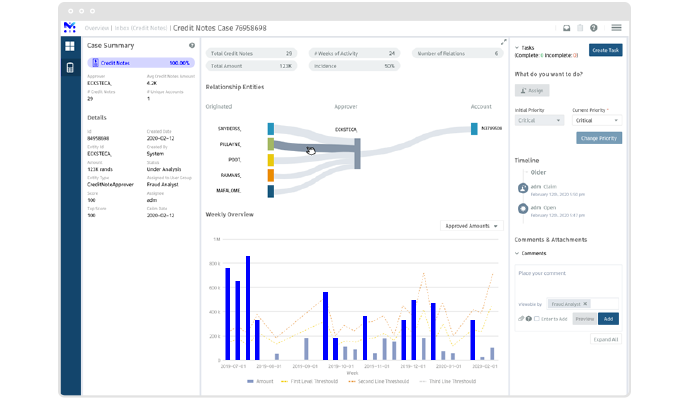Screen dimensions: 690x400
Task: Click the Change Priority button
Action: pos(599,138)
